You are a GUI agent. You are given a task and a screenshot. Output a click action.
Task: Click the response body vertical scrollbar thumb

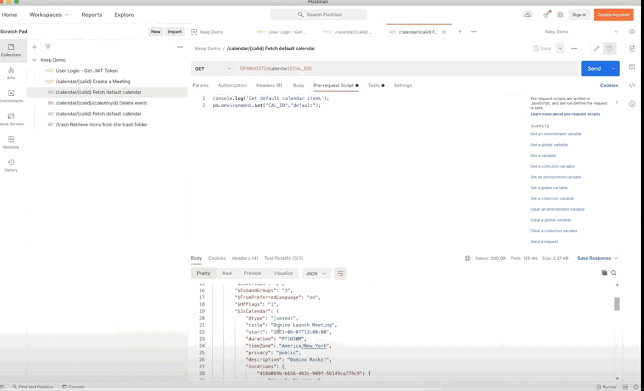point(616,304)
